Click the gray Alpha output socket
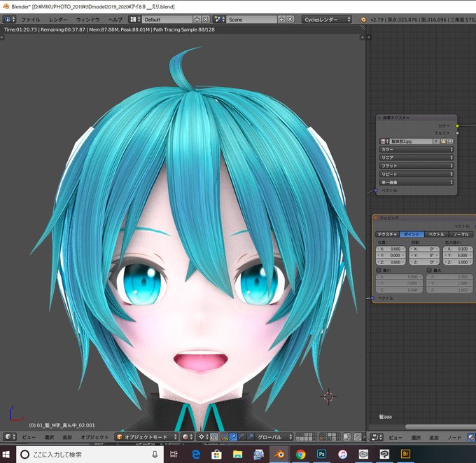476x463 pixels. (x=457, y=133)
